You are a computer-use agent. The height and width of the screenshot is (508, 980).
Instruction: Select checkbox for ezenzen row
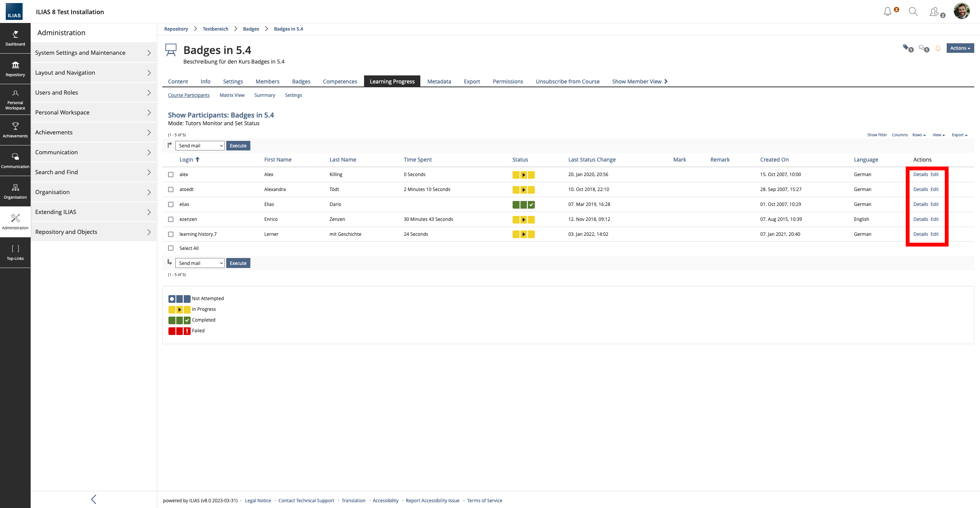(171, 219)
